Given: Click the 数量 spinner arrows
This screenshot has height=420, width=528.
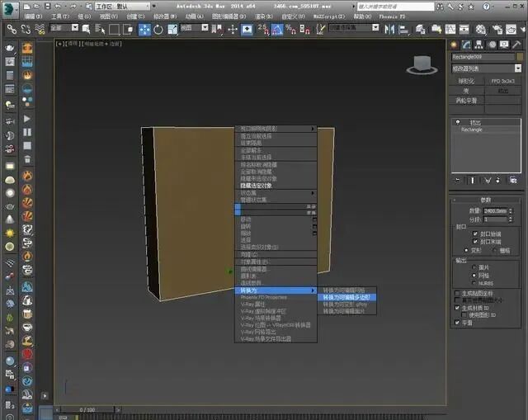Looking at the screenshot, I should click(x=511, y=211).
